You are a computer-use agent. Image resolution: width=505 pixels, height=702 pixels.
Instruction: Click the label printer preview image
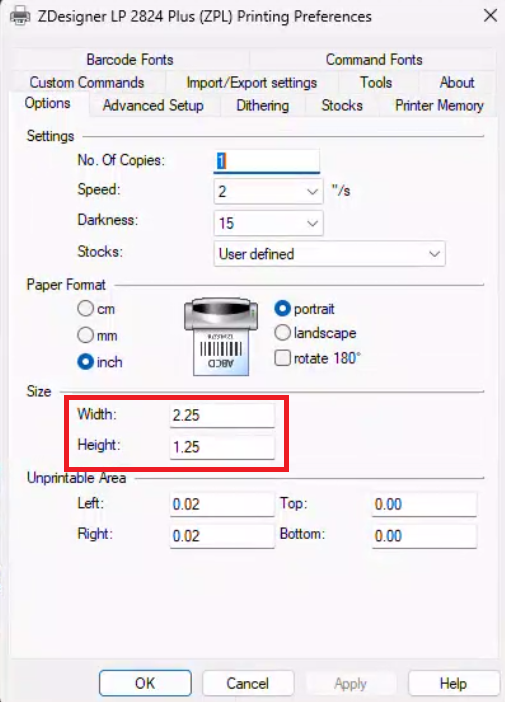coord(221,336)
